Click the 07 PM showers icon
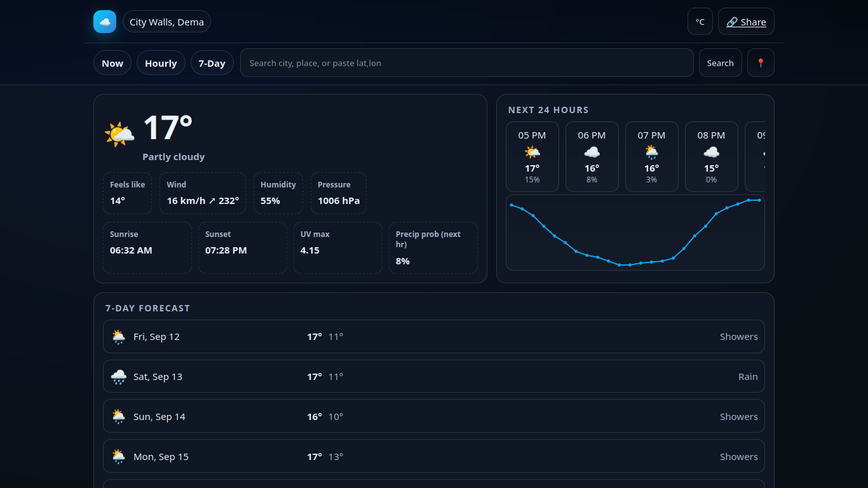 click(x=651, y=152)
